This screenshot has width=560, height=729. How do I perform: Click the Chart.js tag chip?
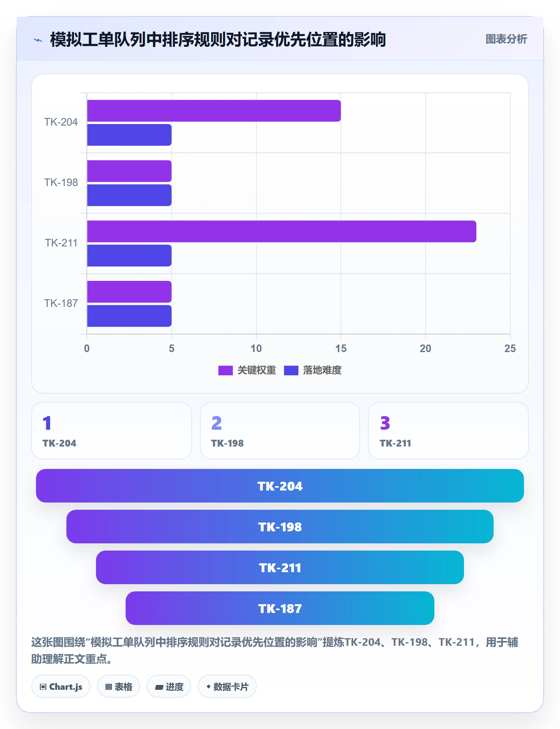(61, 687)
